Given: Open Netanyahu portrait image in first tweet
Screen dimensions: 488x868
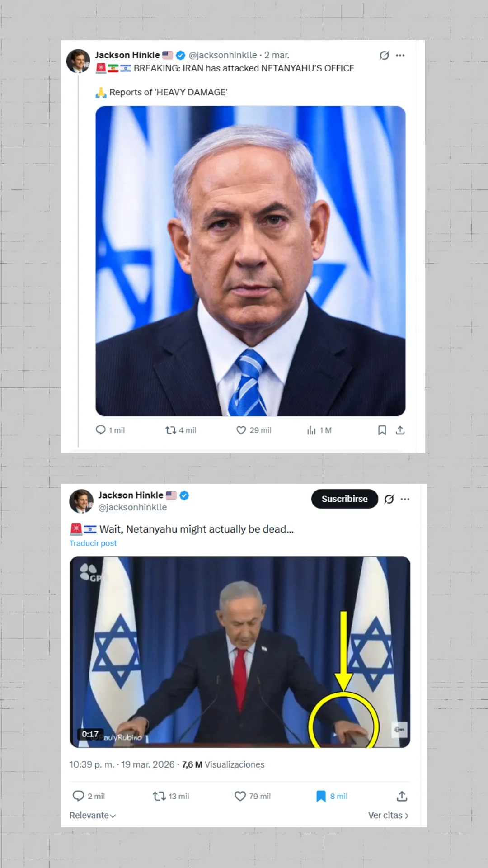Looking at the screenshot, I should (250, 261).
